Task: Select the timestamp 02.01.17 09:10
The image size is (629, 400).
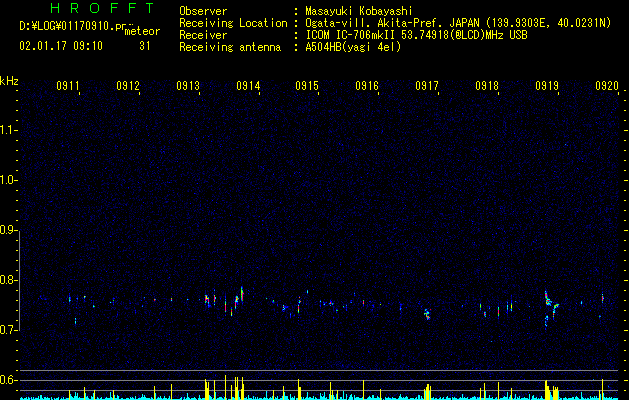Action: pos(61,46)
